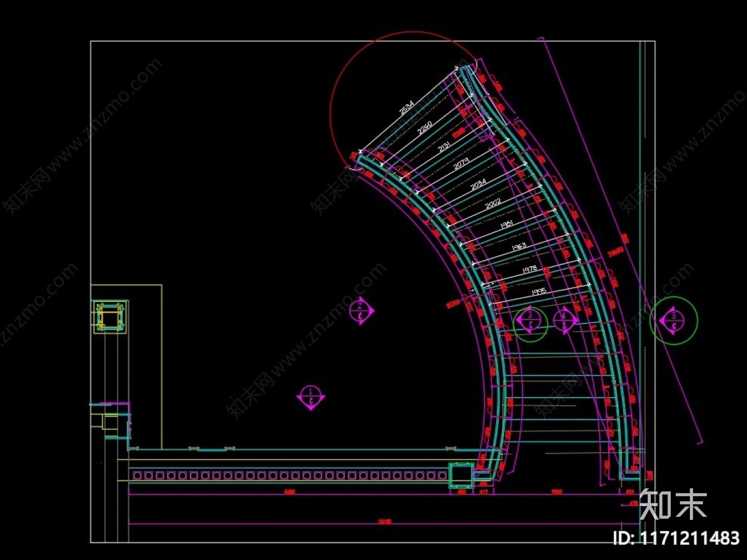Select the 2131 dimension label
Image resolution: width=747 pixels, height=560 pixels.
tap(444, 147)
